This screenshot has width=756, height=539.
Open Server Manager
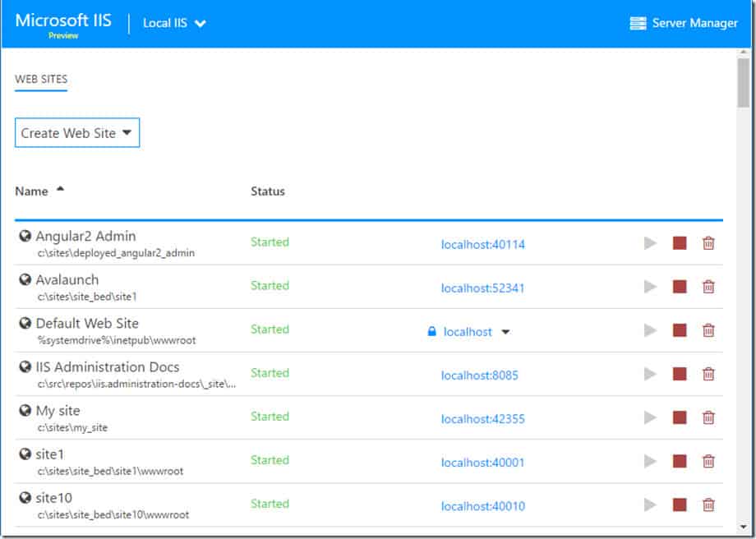click(684, 23)
